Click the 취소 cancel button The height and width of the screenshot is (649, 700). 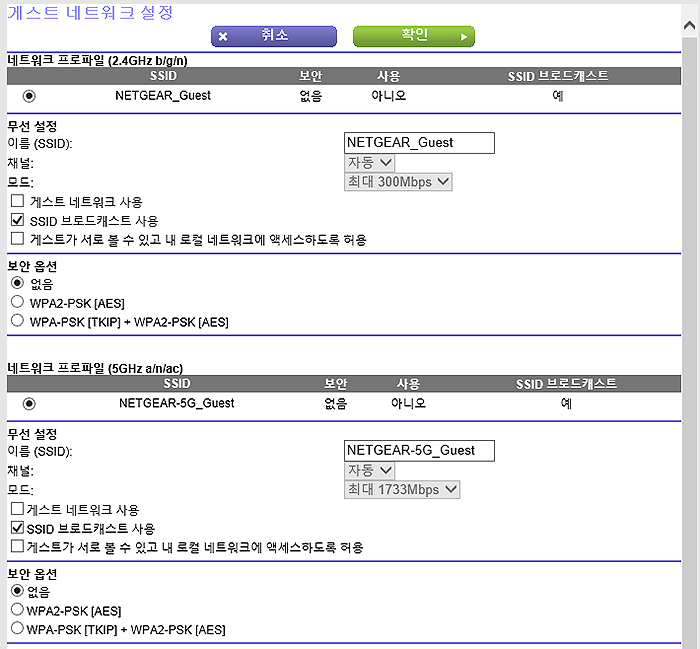[274, 36]
